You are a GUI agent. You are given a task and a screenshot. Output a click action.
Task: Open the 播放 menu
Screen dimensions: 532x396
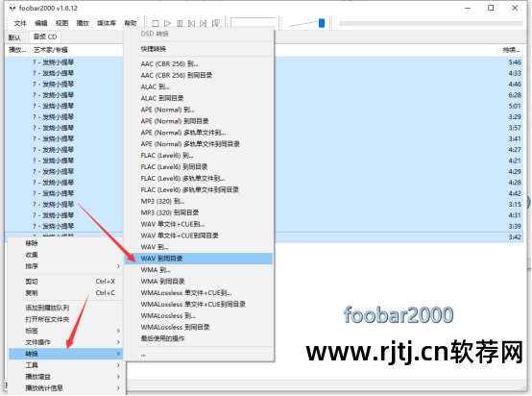pos(83,23)
